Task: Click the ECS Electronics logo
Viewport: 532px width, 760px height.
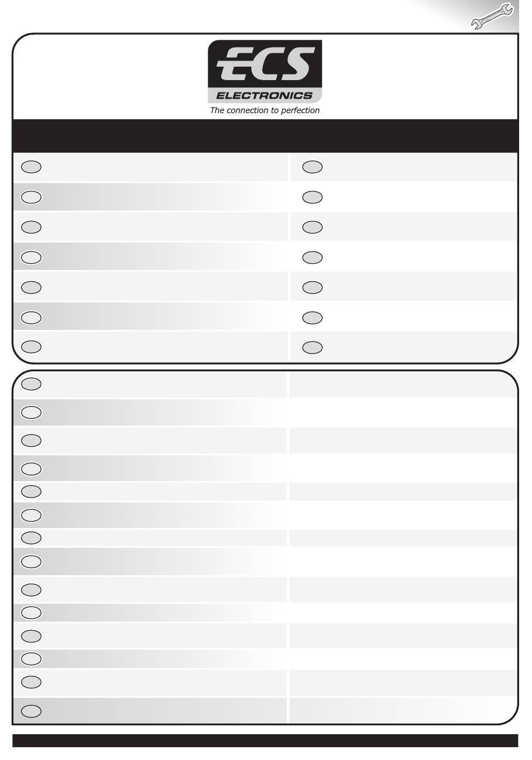Action: 265,71
